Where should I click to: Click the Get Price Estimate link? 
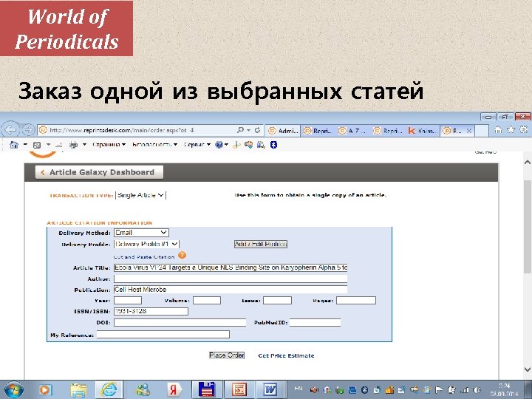click(286, 355)
